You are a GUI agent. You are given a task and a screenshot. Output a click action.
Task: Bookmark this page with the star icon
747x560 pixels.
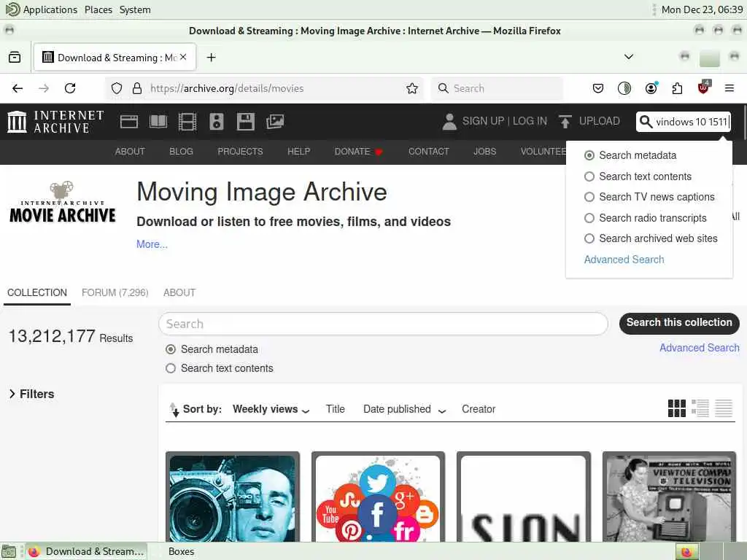click(412, 88)
